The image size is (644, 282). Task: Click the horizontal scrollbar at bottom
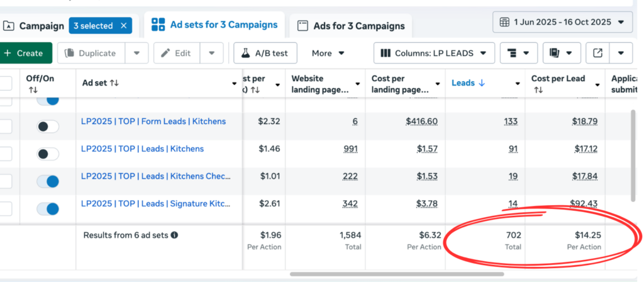[396, 274]
